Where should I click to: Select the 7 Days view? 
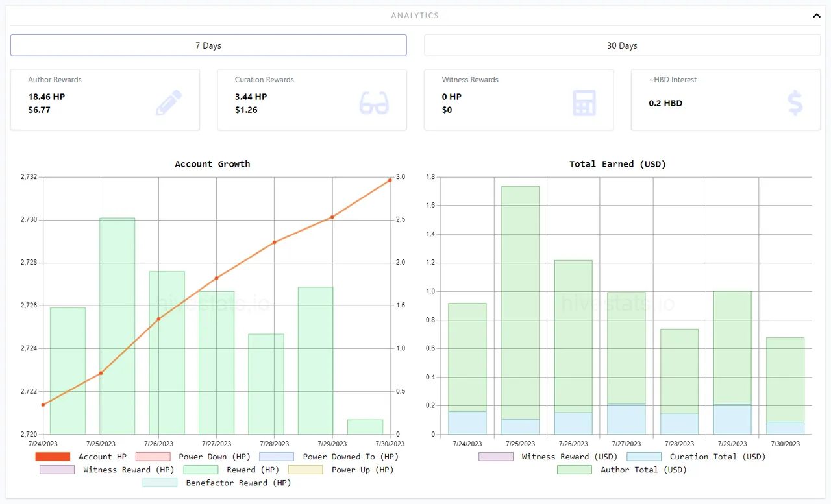208,45
